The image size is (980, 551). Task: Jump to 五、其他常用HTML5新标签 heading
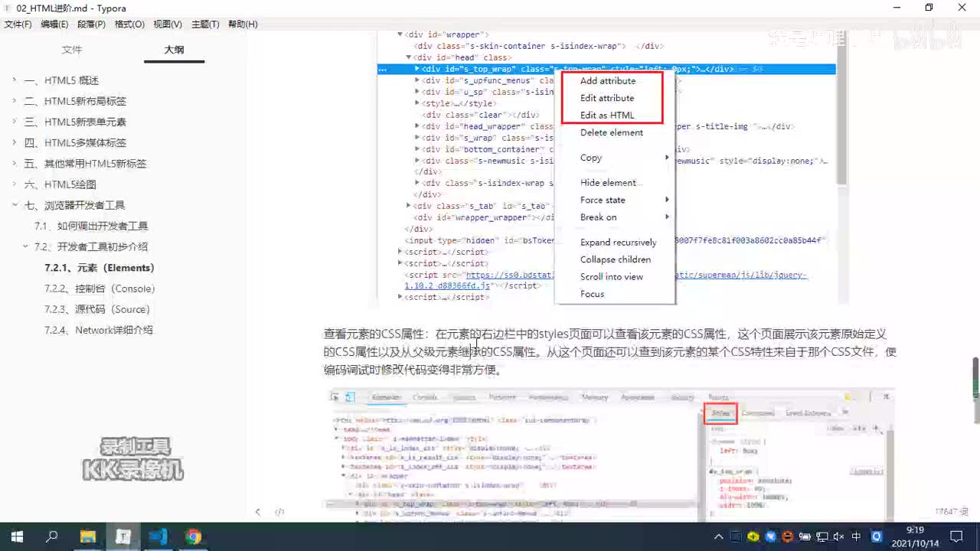[85, 163]
